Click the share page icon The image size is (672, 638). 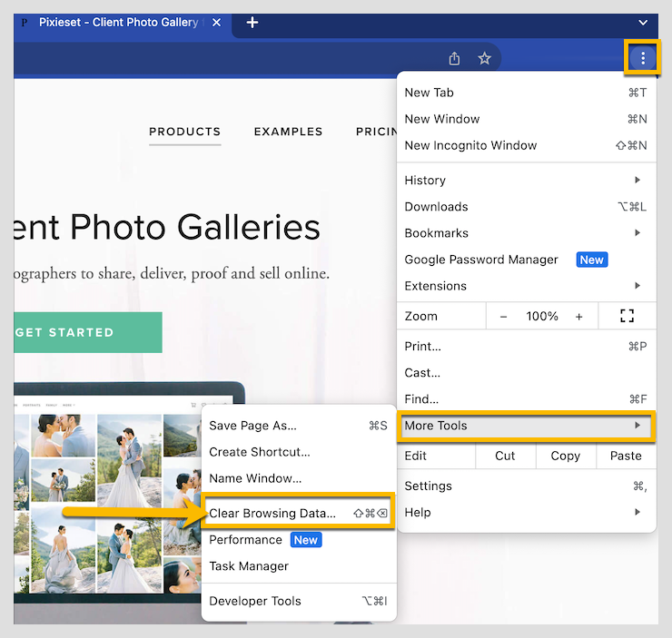(x=454, y=58)
